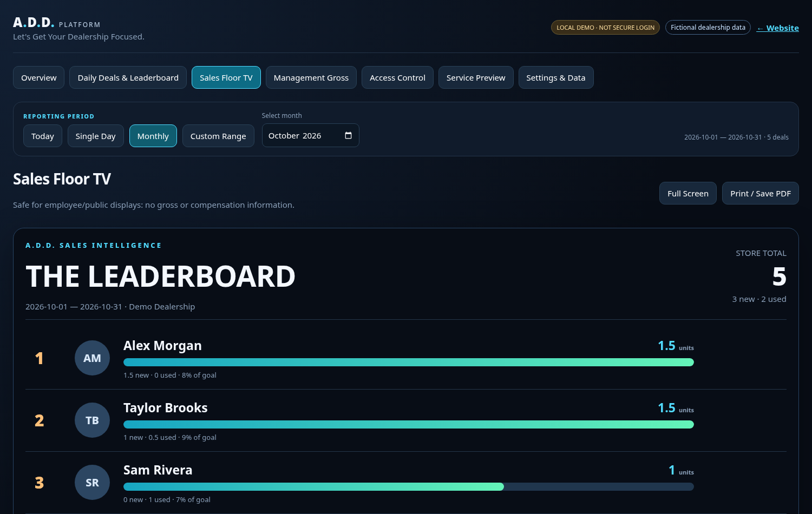Click the Full Screen button
The width and height of the screenshot is (812, 514).
[x=688, y=193]
